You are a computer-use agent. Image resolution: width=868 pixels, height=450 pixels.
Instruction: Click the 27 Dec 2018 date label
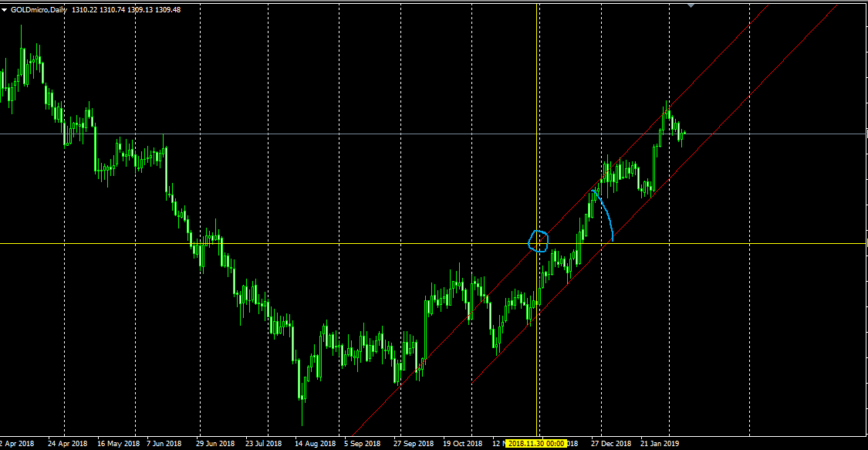point(610,443)
